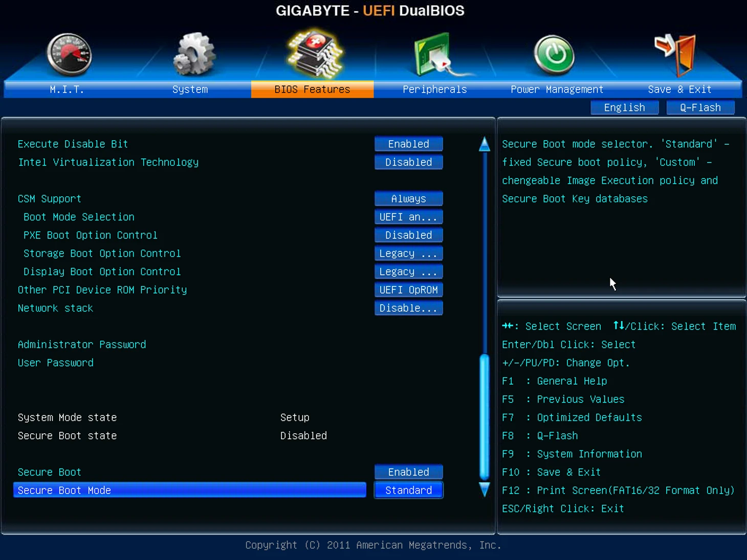747x560 pixels.
Task: Toggle Network stack Disable value
Action: (x=408, y=308)
